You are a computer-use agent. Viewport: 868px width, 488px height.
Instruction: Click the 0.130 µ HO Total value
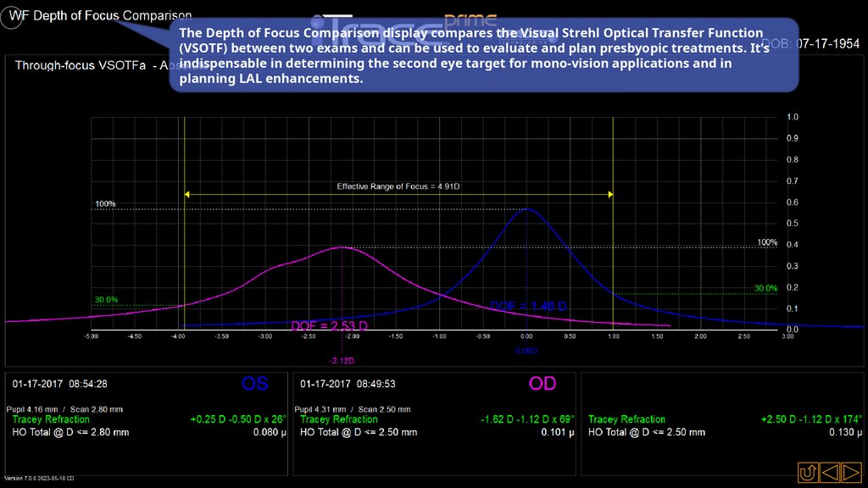point(845,432)
